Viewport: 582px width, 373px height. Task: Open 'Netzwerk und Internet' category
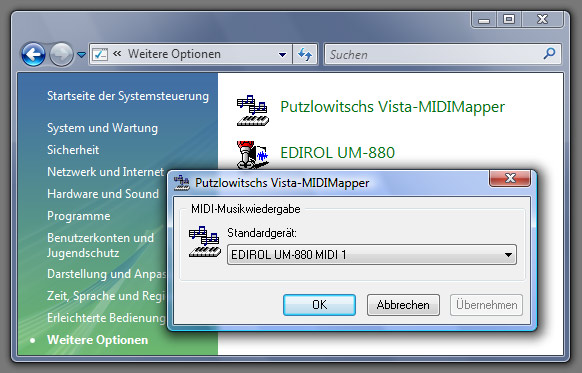click(105, 172)
